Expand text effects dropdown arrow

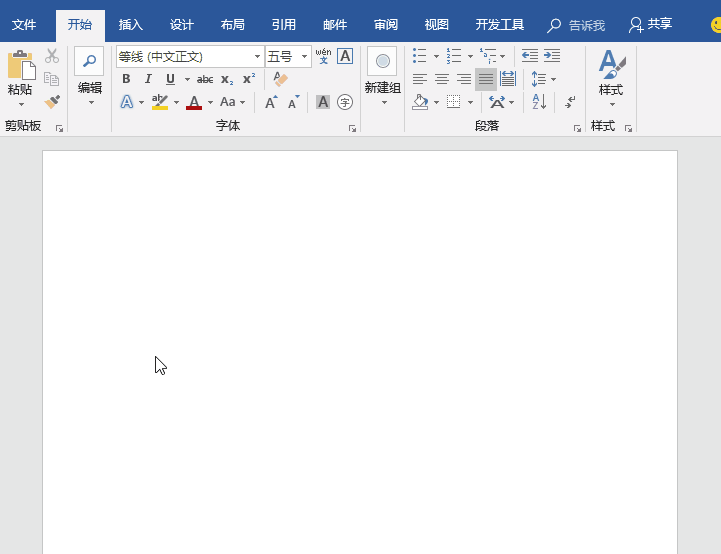click(141, 102)
